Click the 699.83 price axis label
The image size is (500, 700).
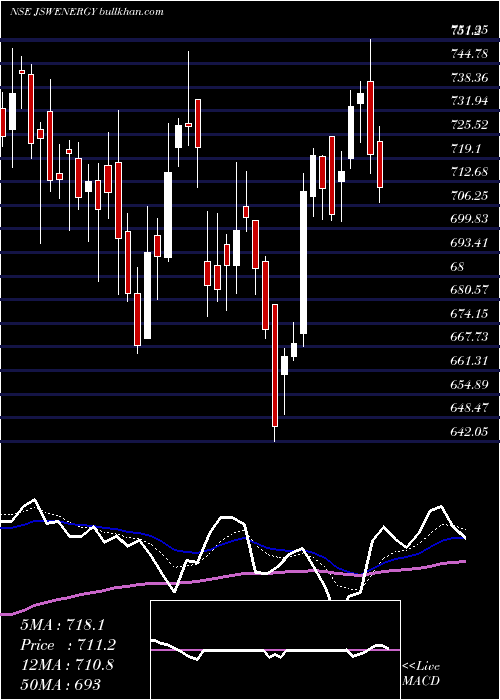tap(469, 219)
